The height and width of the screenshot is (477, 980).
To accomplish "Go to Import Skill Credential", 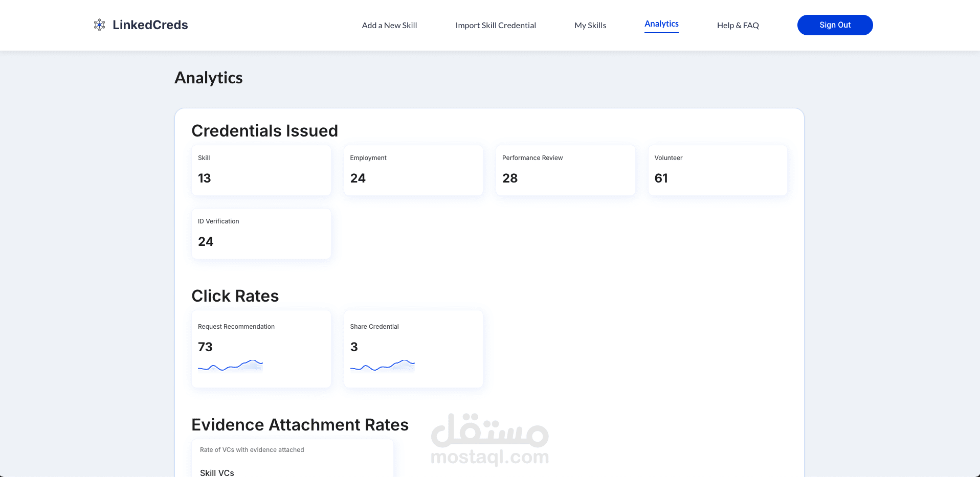I will 495,26.
